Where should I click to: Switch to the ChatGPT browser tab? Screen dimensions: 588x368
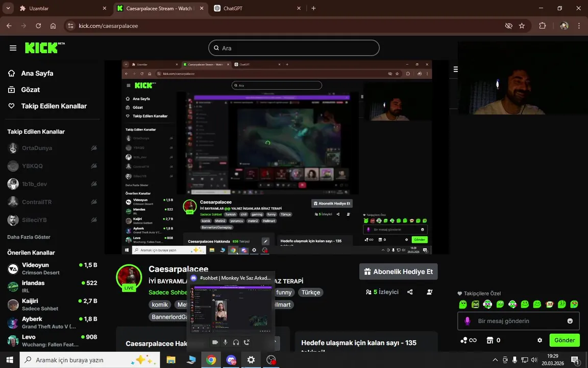point(257,8)
